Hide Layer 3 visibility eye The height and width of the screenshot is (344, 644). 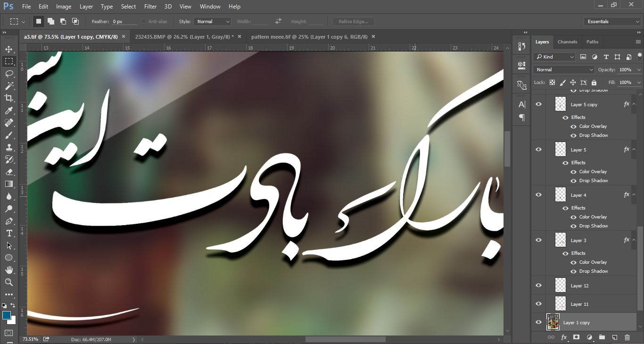538,240
